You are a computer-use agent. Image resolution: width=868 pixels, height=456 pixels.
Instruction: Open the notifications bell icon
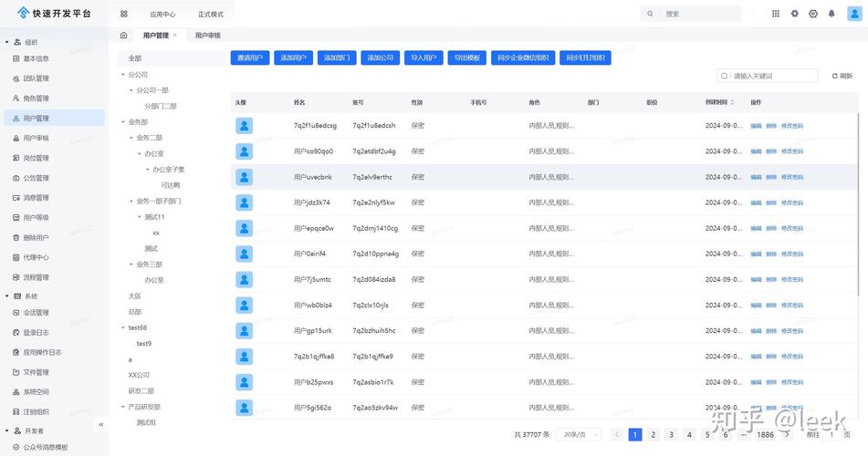(x=831, y=14)
